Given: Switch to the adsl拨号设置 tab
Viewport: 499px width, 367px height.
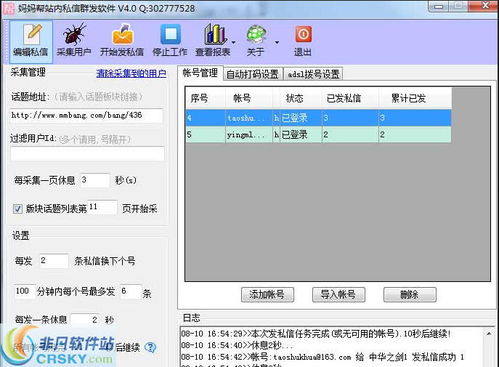Looking at the screenshot, I should (313, 74).
